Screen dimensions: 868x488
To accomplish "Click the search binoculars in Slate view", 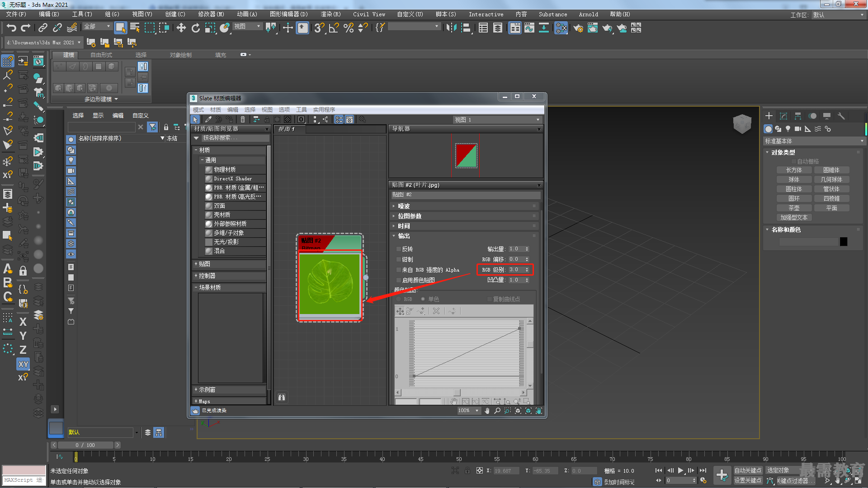I will [282, 397].
